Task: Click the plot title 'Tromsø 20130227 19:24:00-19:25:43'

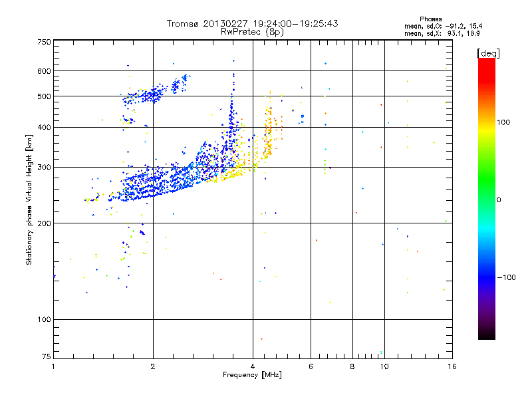Action: point(252,23)
